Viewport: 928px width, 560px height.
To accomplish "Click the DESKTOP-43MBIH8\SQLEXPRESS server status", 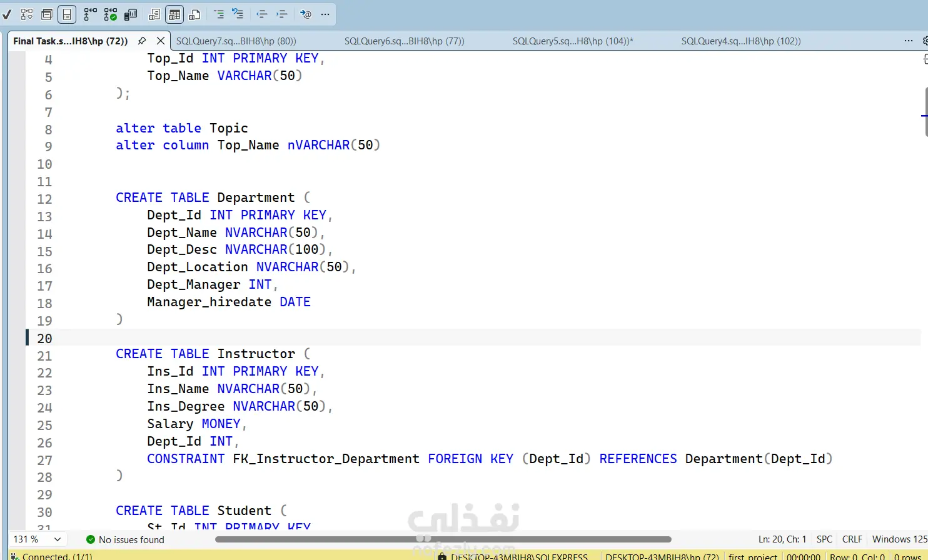I will pos(519,556).
